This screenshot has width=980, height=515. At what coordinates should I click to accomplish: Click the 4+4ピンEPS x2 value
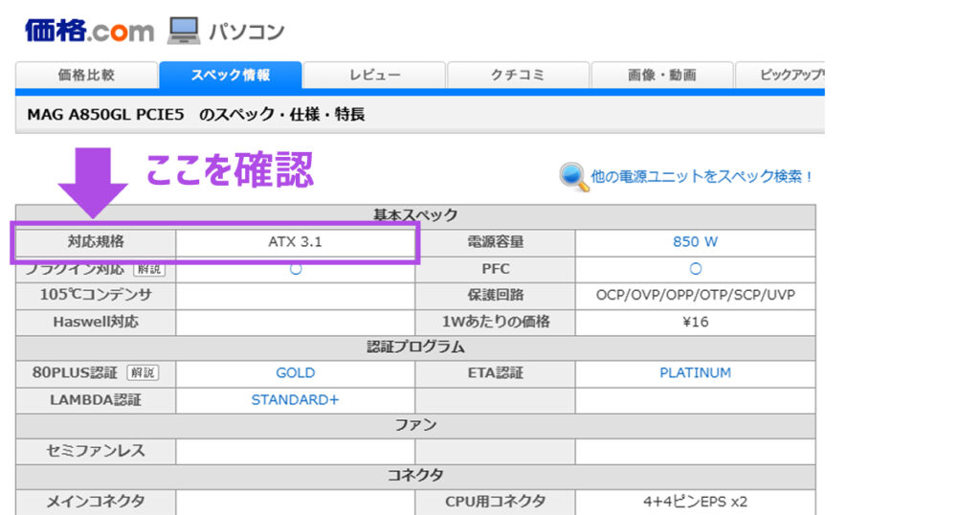695,502
